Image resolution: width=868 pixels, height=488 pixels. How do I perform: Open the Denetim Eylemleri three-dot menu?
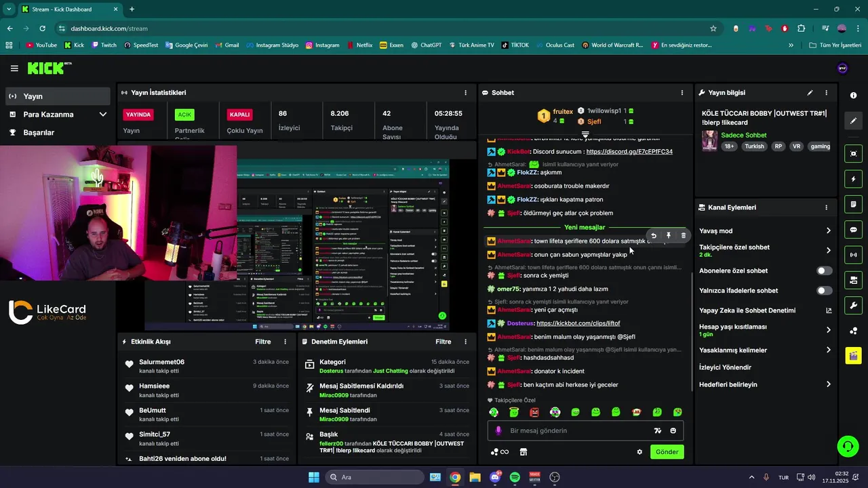[x=465, y=342]
